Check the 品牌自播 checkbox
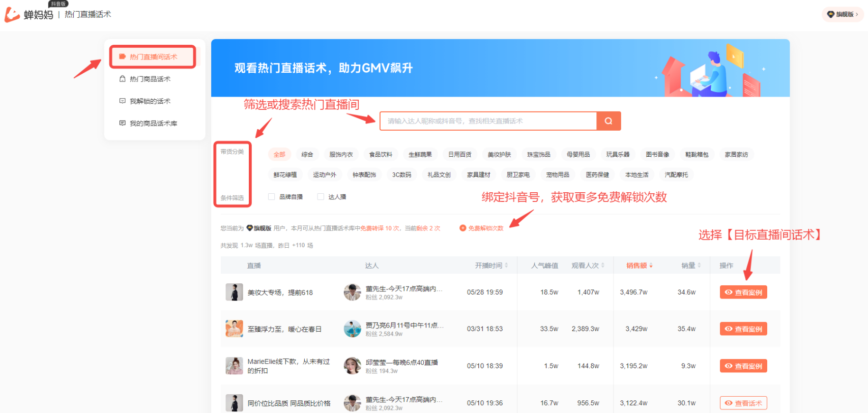Screen dimensions: 868x413 tap(272, 196)
